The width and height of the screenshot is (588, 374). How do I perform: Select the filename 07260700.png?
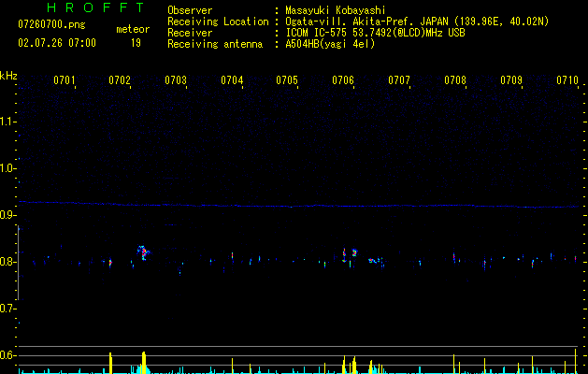coord(51,25)
